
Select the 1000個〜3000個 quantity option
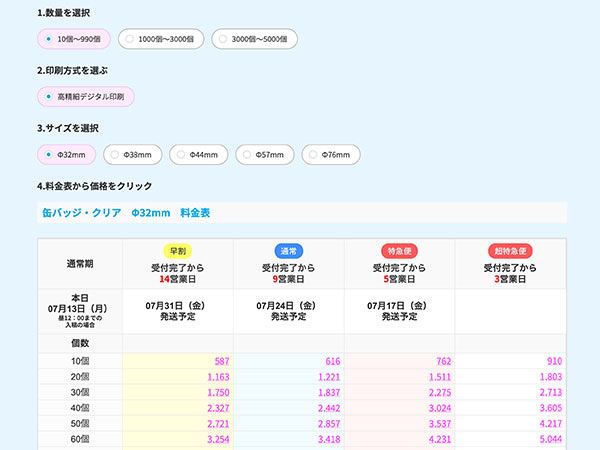161,39
